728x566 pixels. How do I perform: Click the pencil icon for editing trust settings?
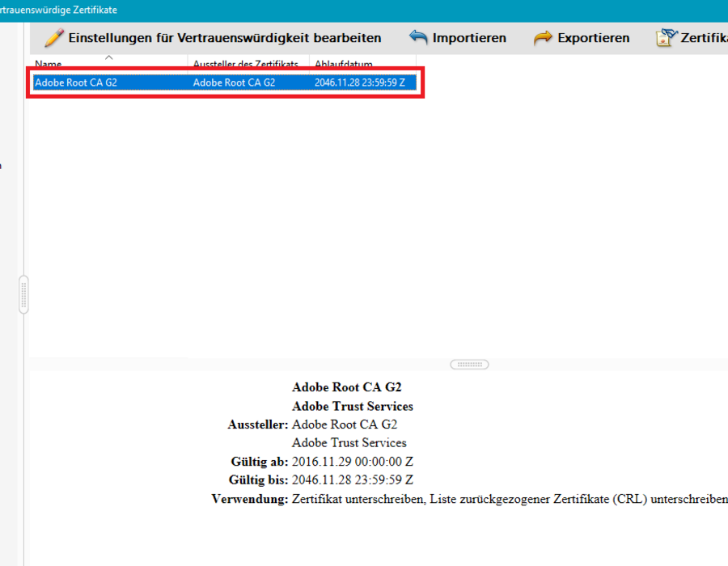tap(54, 37)
